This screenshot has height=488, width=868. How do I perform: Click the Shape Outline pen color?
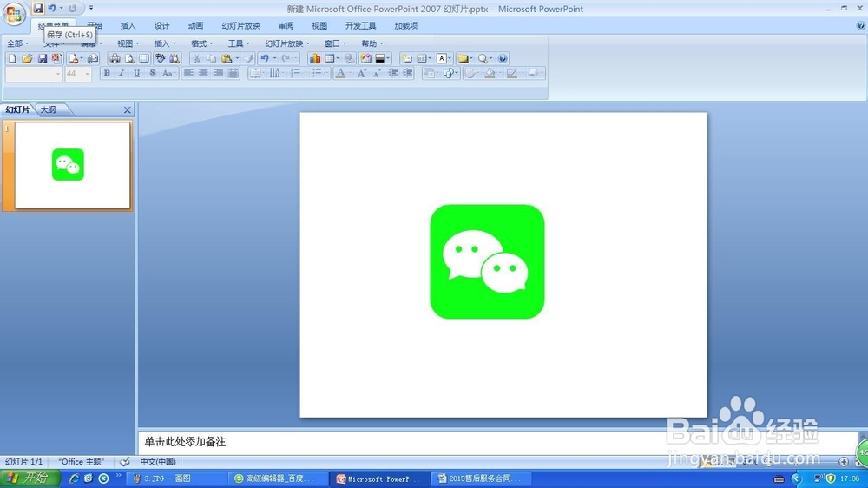pyautogui.click(x=512, y=73)
